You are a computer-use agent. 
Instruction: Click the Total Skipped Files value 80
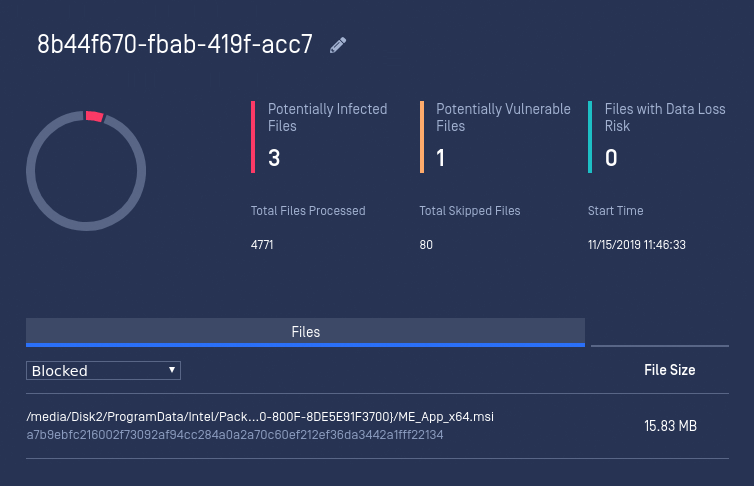pyautogui.click(x=426, y=245)
